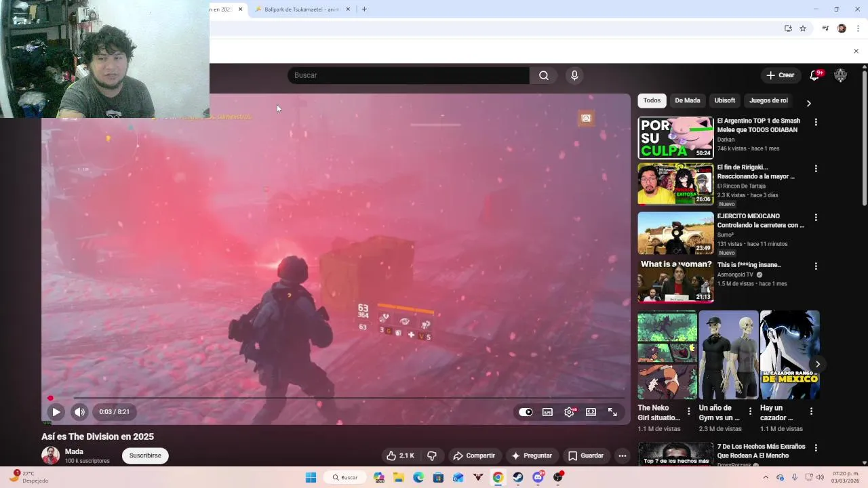Open the Mada channel name link

click(x=74, y=451)
